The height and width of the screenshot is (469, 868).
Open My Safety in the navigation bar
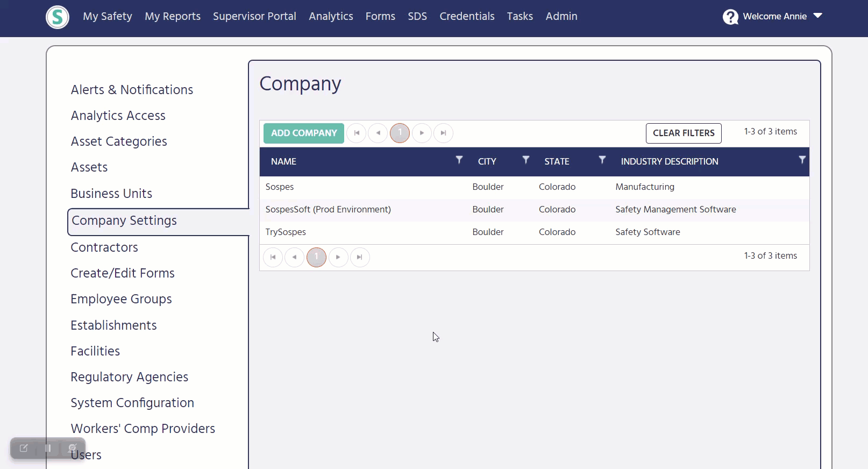[108, 17]
